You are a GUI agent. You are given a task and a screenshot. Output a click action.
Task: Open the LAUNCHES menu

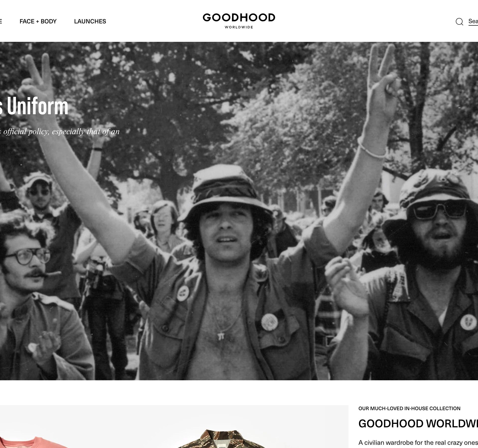[x=90, y=21]
